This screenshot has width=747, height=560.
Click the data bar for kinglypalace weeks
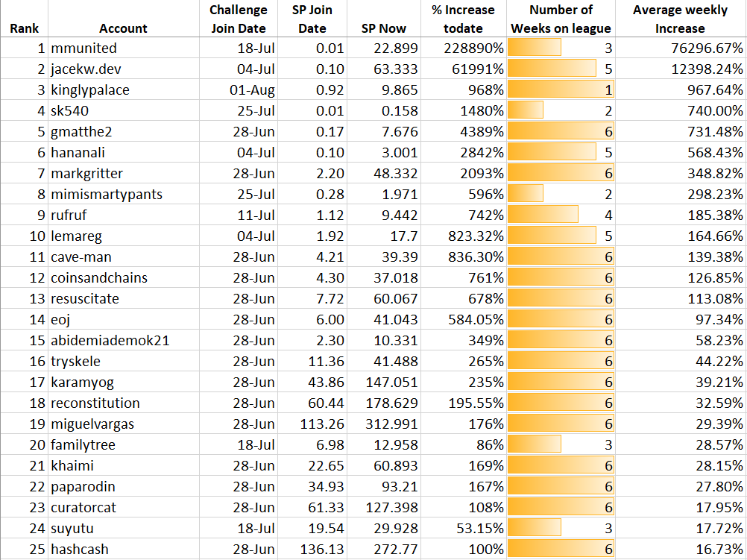pyautogui.click(x=561, y=89)
